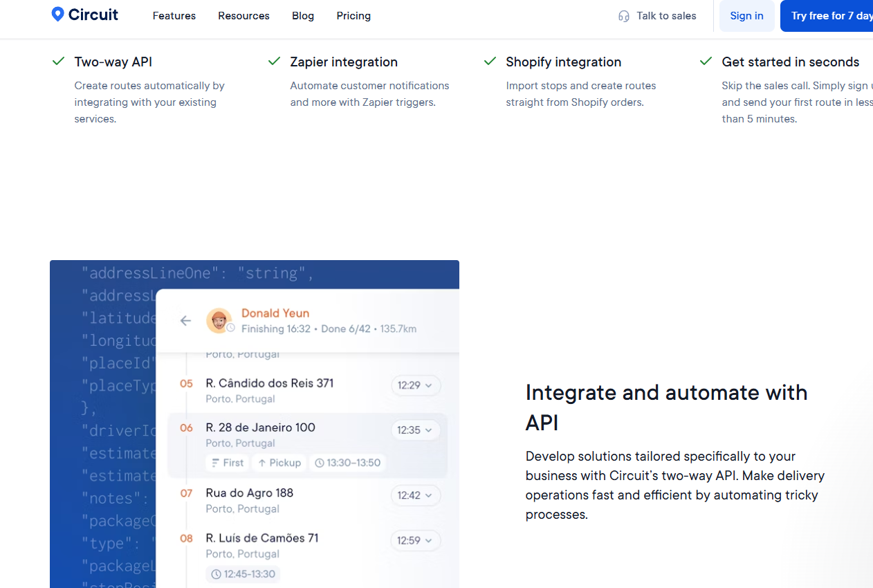Click the green checkmark next to Shopify integration
Image resolution: width=873 pixels, height=588 pixels.
point(490,62)
